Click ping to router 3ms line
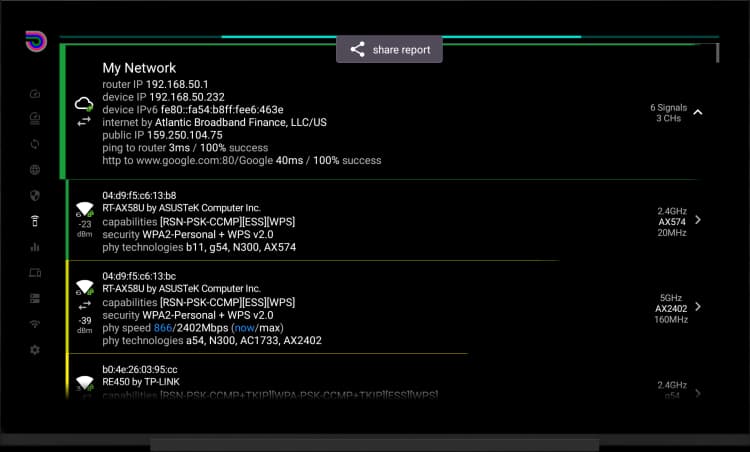This screenshot has height=452, width=750. (x=185, y=148)
